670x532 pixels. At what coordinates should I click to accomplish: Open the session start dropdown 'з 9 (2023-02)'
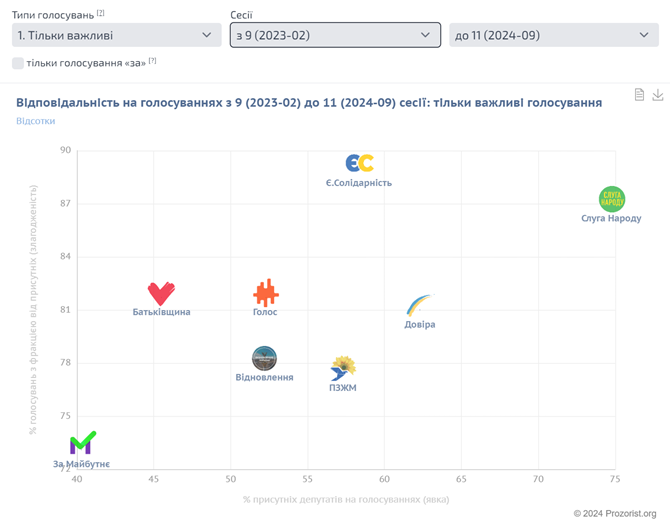click(335, 35)
